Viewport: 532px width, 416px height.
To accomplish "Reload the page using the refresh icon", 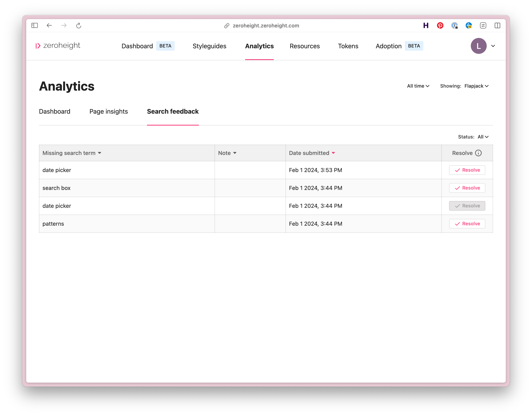I will click(78, 26).
